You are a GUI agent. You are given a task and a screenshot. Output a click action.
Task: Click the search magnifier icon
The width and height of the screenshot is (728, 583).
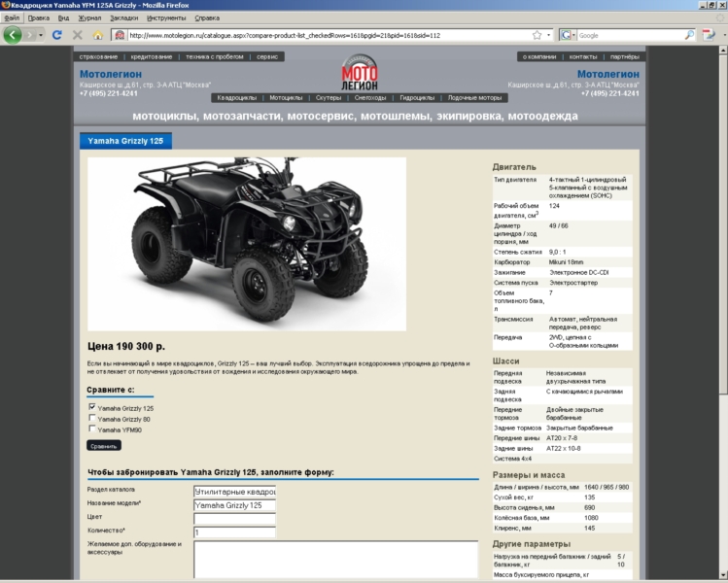point(689,35)
